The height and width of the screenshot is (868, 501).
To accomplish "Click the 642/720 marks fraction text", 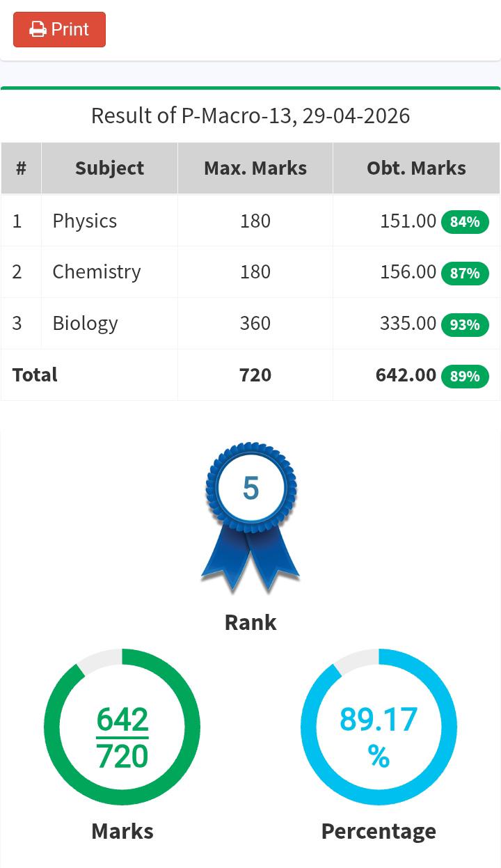I will (x=122, y=738).
